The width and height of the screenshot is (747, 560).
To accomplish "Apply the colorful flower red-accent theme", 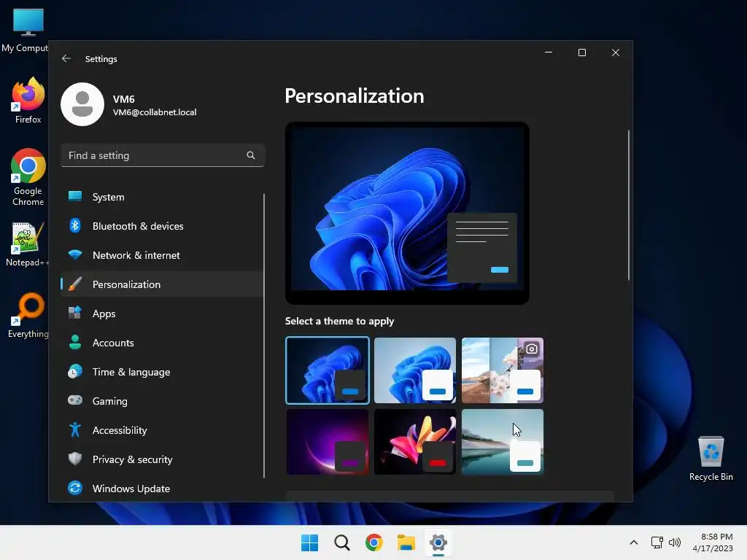I will click(415, 441).
